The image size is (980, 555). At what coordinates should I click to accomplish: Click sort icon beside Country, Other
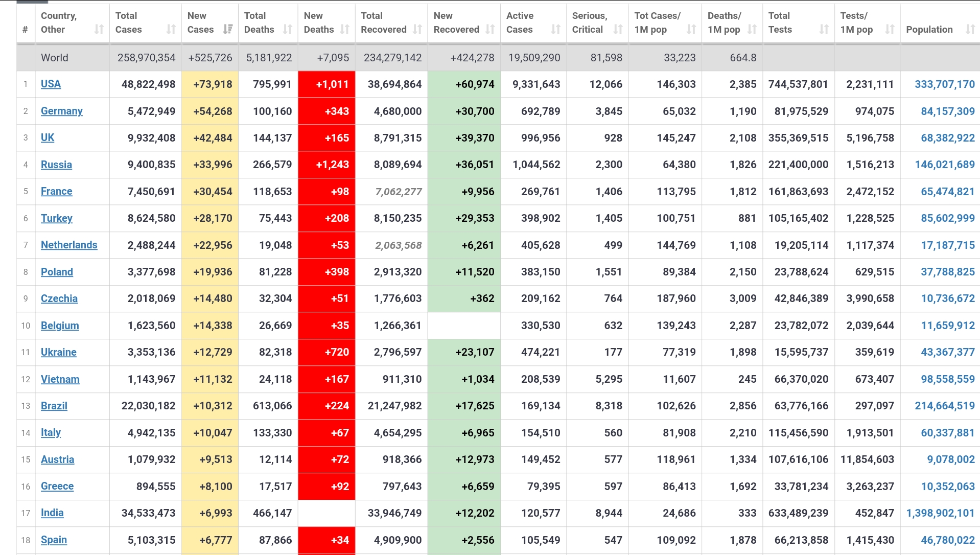tap(99, 30)
